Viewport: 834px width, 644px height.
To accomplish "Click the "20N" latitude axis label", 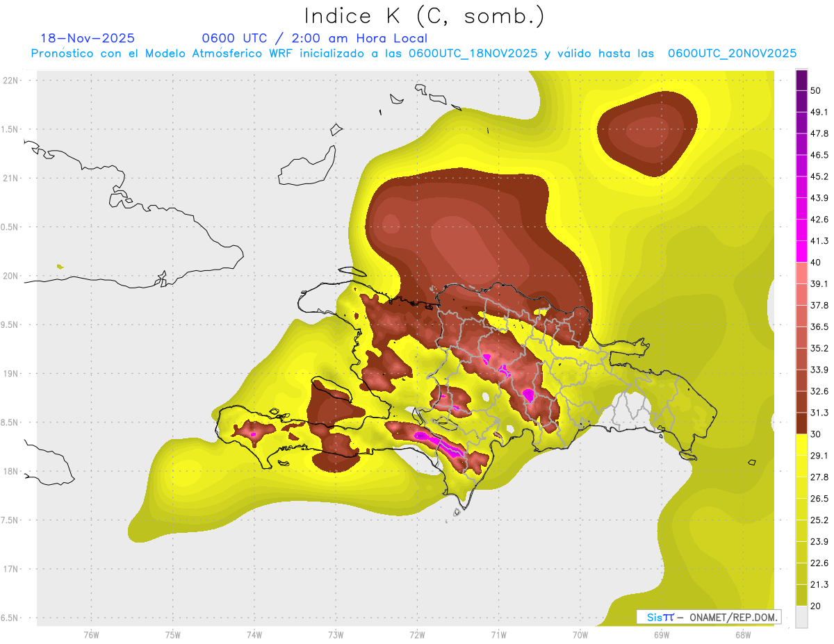I will click(x=10, y=276).
